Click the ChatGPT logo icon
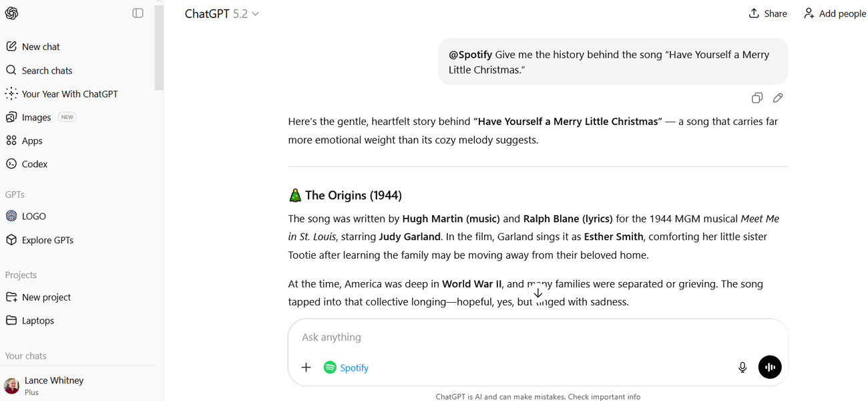868x401 pixels. click(12, 13)
